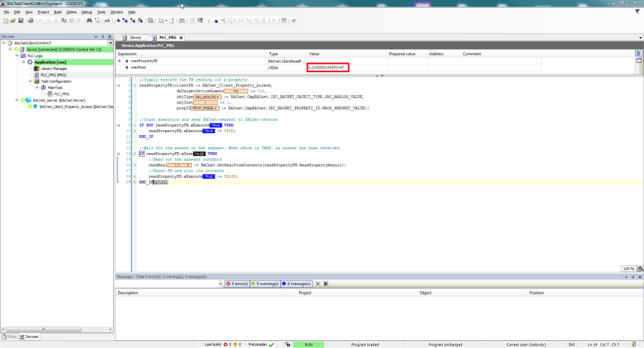Switch to the Device editor tab

tap(134, 37)
